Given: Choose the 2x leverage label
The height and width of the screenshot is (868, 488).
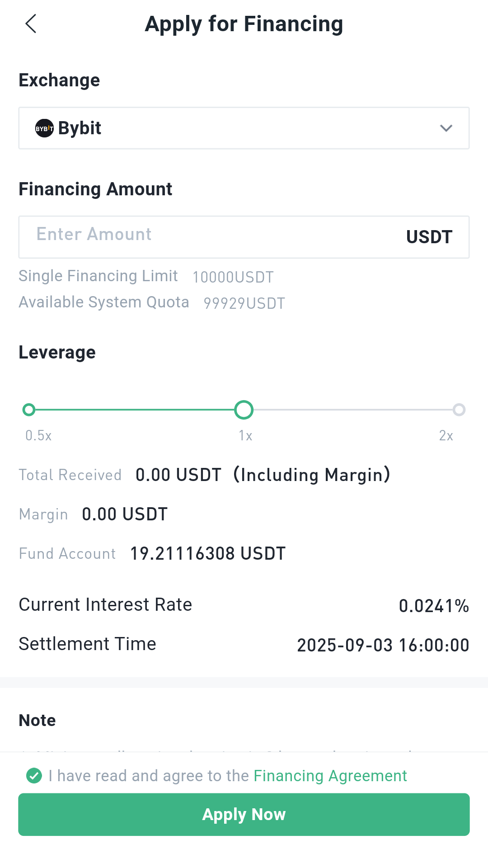Looking at the screenshot, I should pyautogui.click(x=446, y=435).
